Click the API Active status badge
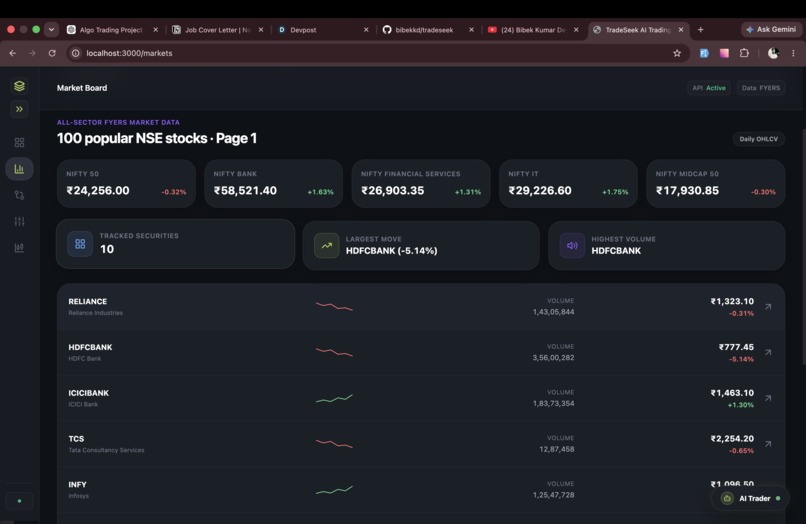This screenshot has height=524, width=806. tap(709, 88)
